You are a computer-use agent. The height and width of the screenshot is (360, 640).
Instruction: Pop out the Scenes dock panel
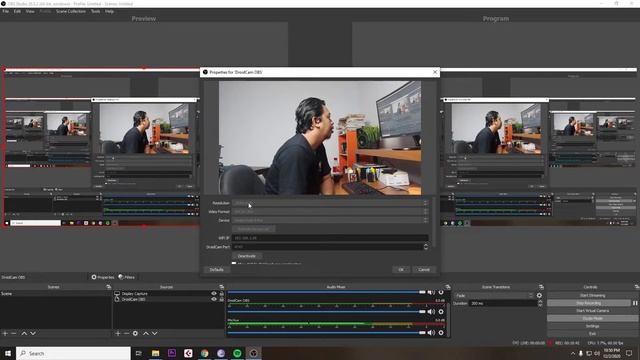point(108,287)
